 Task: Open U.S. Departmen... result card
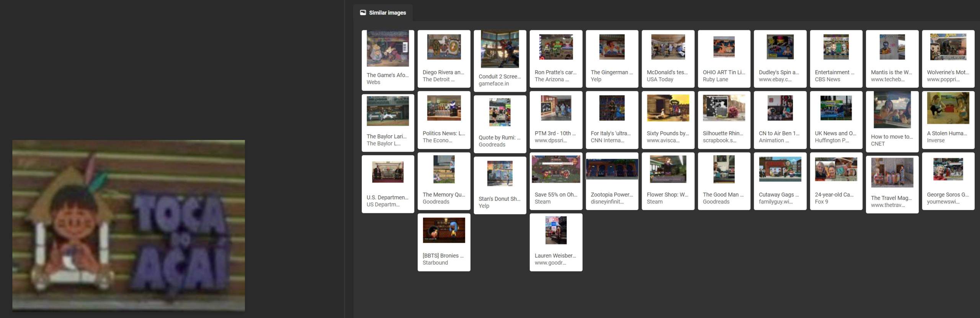388,184
